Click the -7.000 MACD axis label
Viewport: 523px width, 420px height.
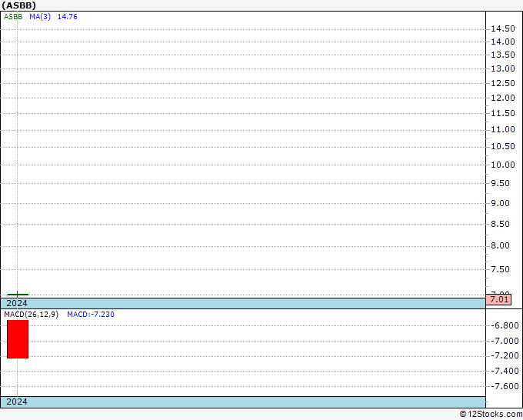click(505, 341)
